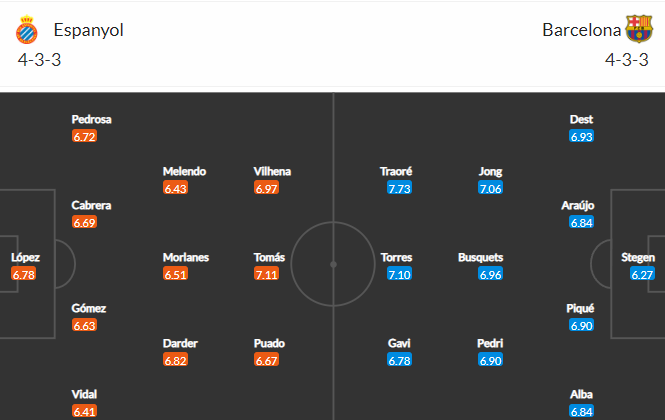The width and height of the screenshot is (665, 420).
Task: Select player Darder on the pitch
Action: [180, 343]
